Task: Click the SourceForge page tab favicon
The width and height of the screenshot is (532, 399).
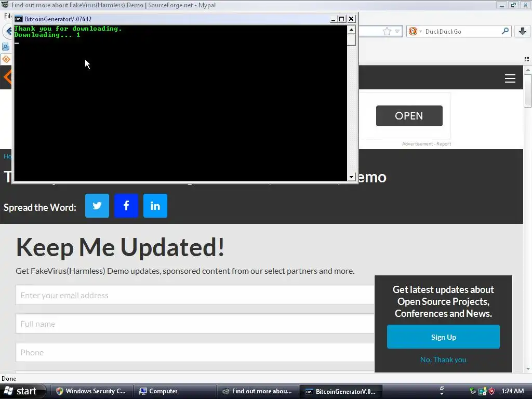Action: [x=6, y=59]
